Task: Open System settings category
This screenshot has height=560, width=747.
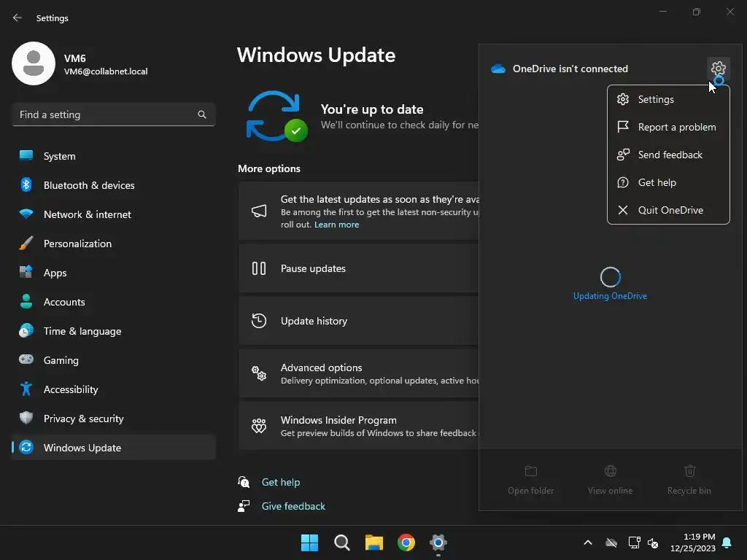Action: [113, 156]
